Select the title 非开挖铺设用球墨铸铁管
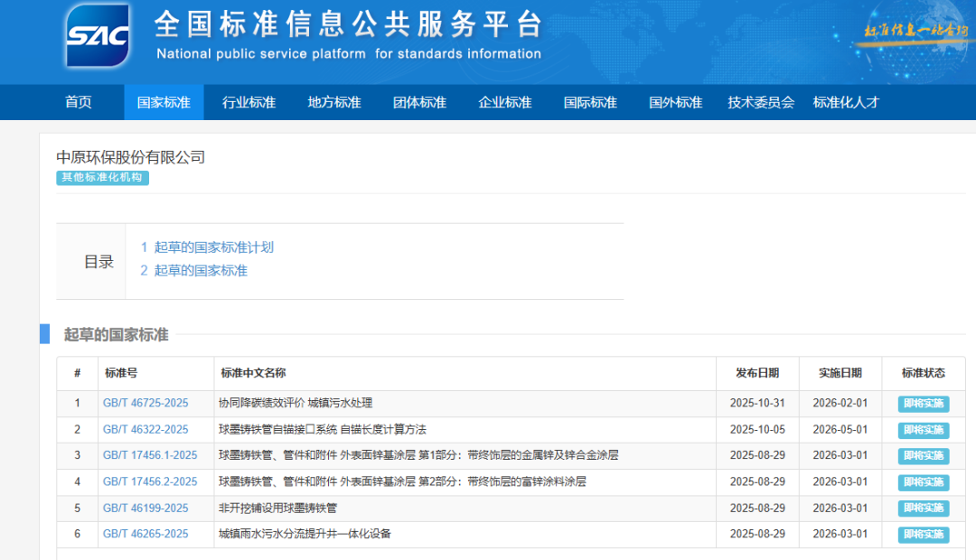 [x=277, y=508]
